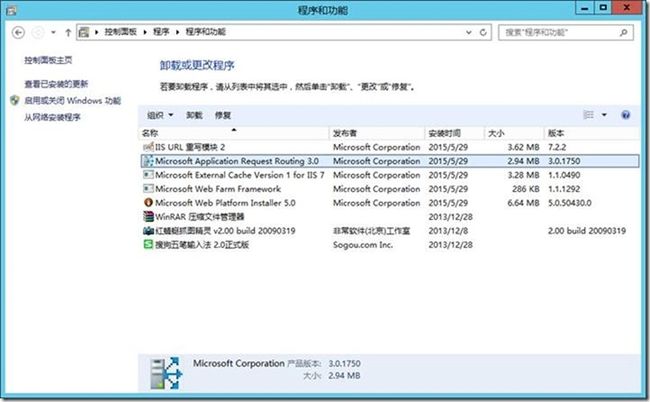Sort by 安装时间 column header
Screen dimensions: 650x402
(x=455, y=133)
